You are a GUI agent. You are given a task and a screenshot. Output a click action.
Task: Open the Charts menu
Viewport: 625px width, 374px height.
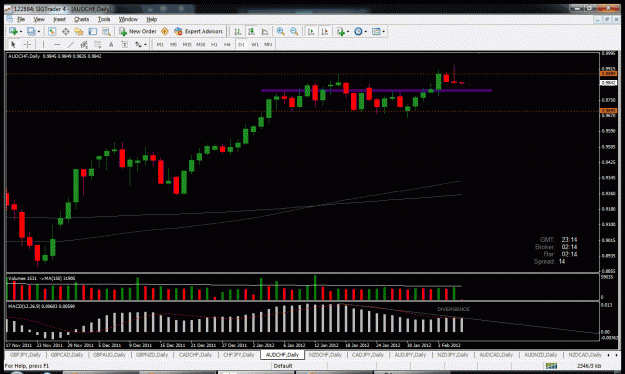(x=81, y=19)
